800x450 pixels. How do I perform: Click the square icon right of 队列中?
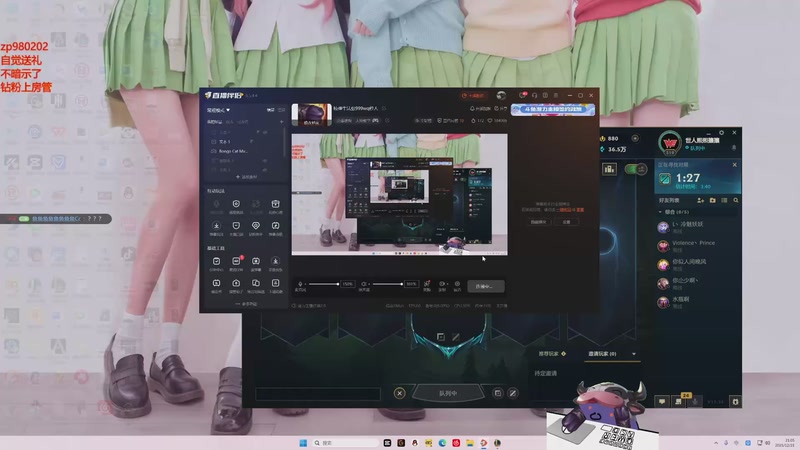pos(497,393)
